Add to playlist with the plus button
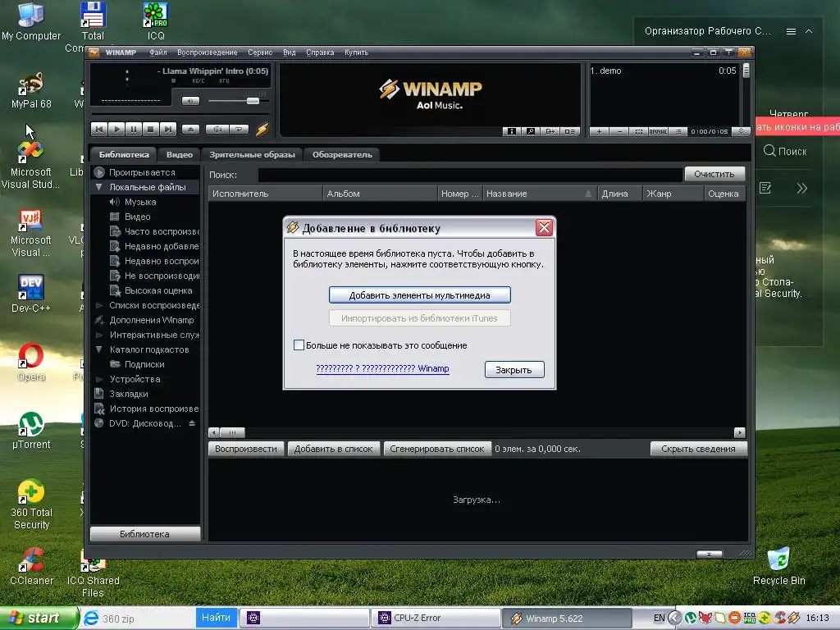840x630 pixels. pos(599,131)
